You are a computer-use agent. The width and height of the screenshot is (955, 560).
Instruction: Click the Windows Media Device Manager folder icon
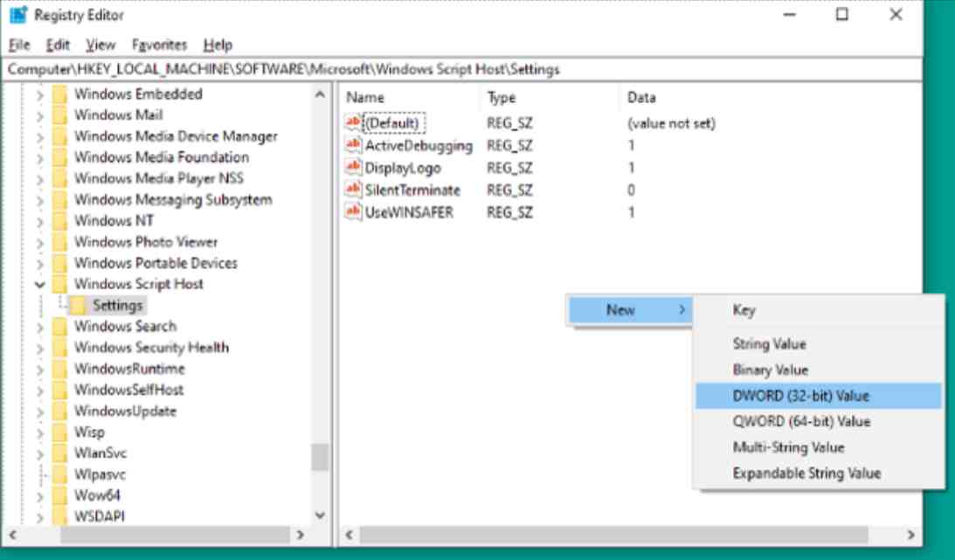pos(59,136)
